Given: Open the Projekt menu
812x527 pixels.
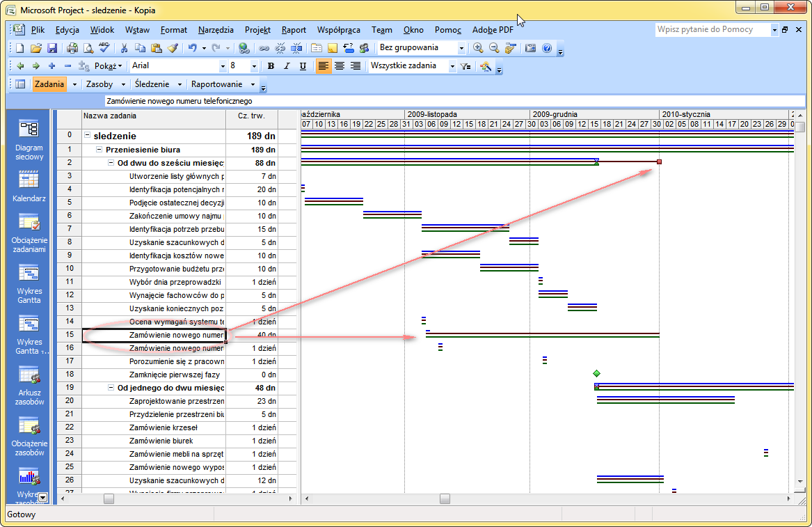Looking at the screenshot, I should pos(257,30).
